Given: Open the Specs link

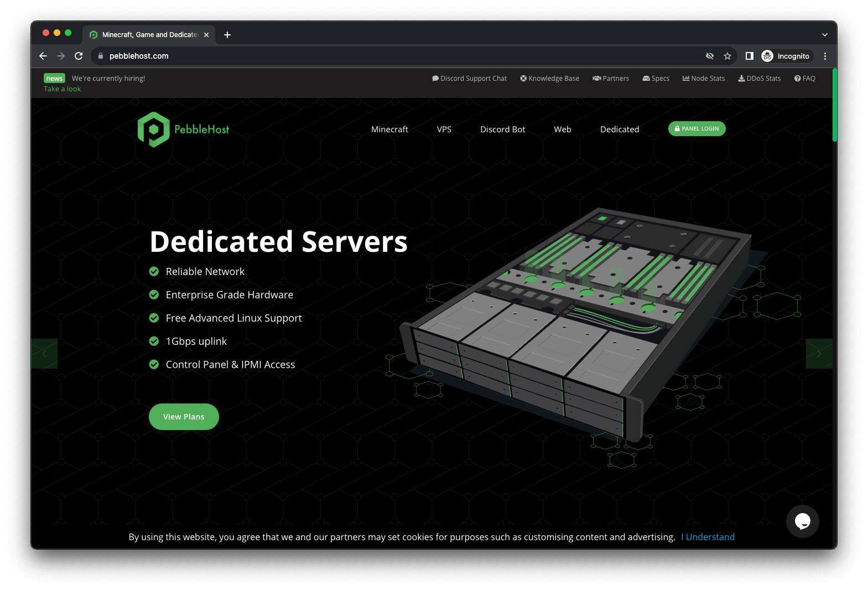Looking at the screenshot, I should [x=656, y=79].
